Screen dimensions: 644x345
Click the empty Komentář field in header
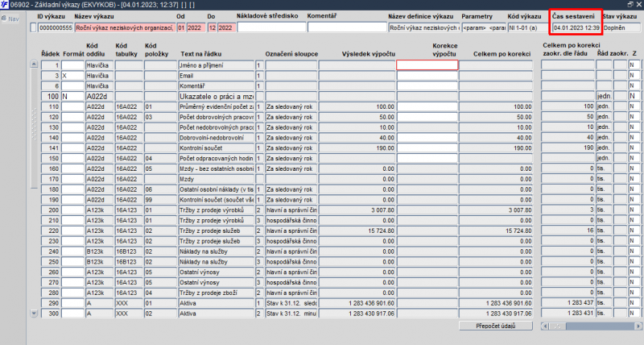[x=347, y=28]
